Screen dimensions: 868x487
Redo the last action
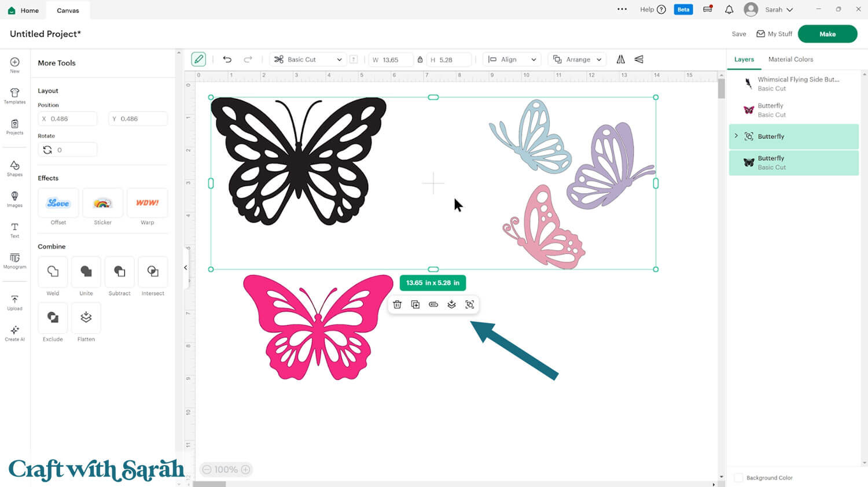pyautogui.click(x=248, y=60)
